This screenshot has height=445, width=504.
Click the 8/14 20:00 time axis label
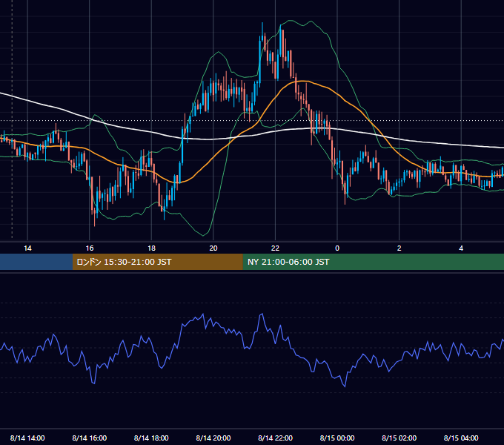213,438
